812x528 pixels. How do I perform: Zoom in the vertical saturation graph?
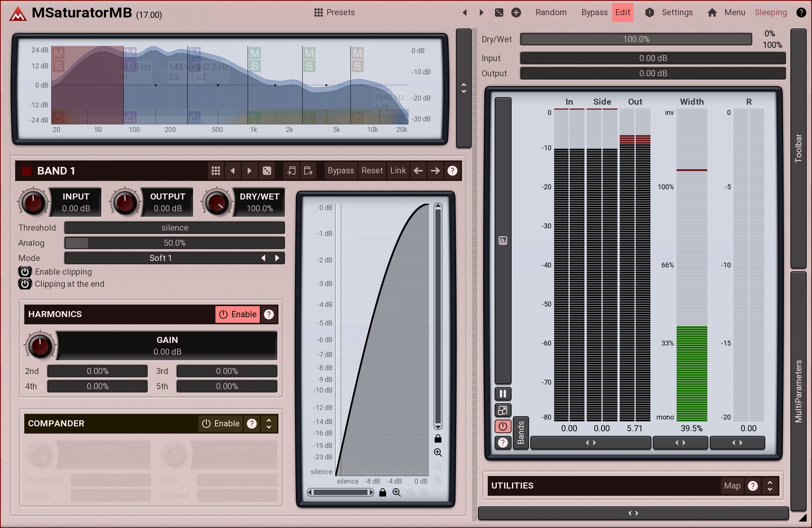pyautogui.click(x=438, y=452)
